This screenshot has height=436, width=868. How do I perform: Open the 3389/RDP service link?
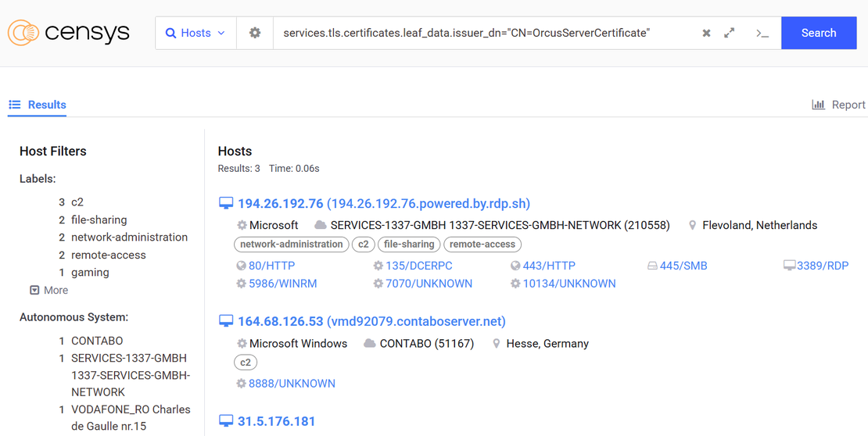point(822,266)
